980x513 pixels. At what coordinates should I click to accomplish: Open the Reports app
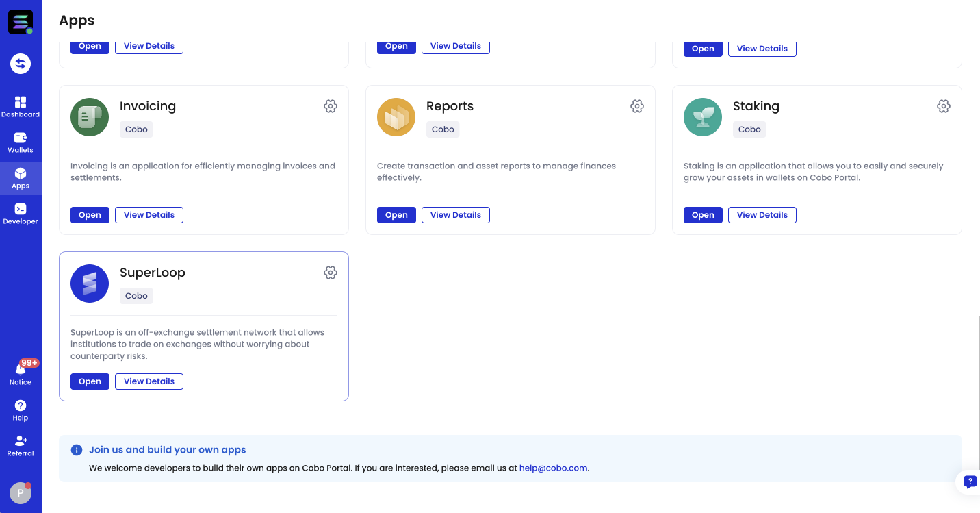click(396, 215)
